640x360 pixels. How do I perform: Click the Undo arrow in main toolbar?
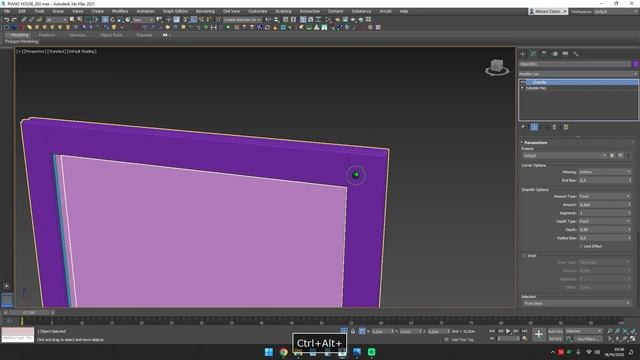[x=7, y=20]
